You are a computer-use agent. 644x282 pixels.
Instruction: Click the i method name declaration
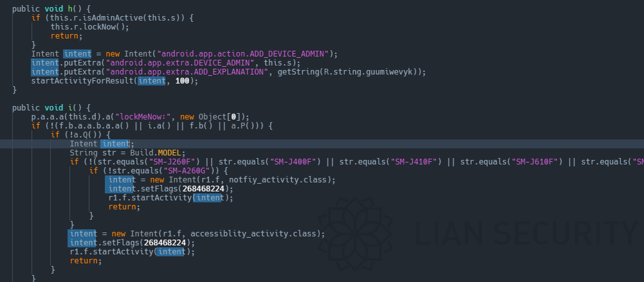pos(70,108)
